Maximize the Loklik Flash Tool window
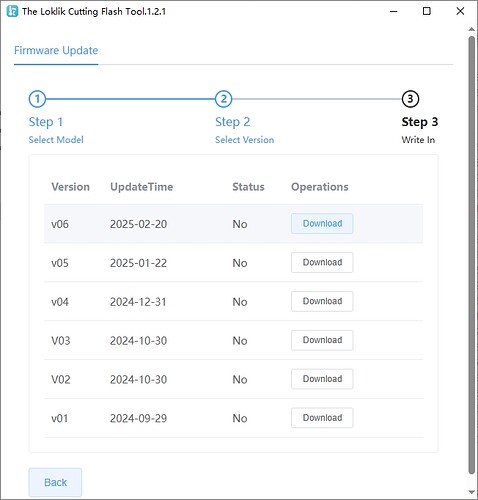 tap(427, 11)
